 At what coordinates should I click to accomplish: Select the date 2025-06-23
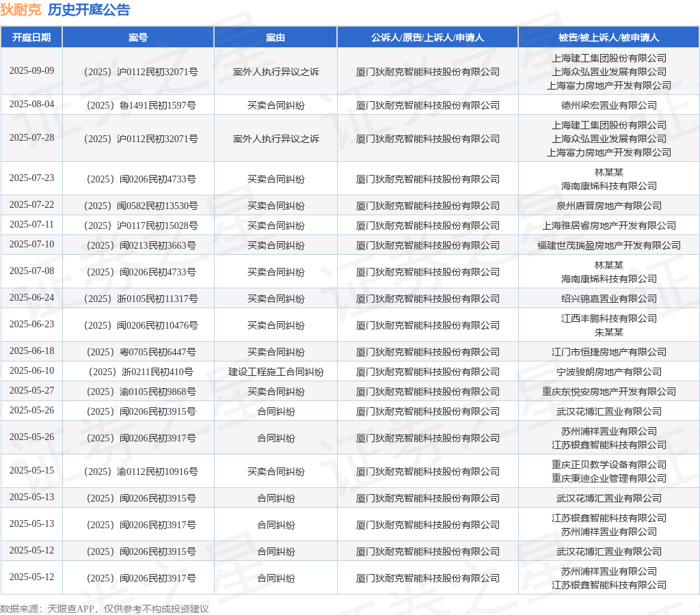tap(31, 324)
